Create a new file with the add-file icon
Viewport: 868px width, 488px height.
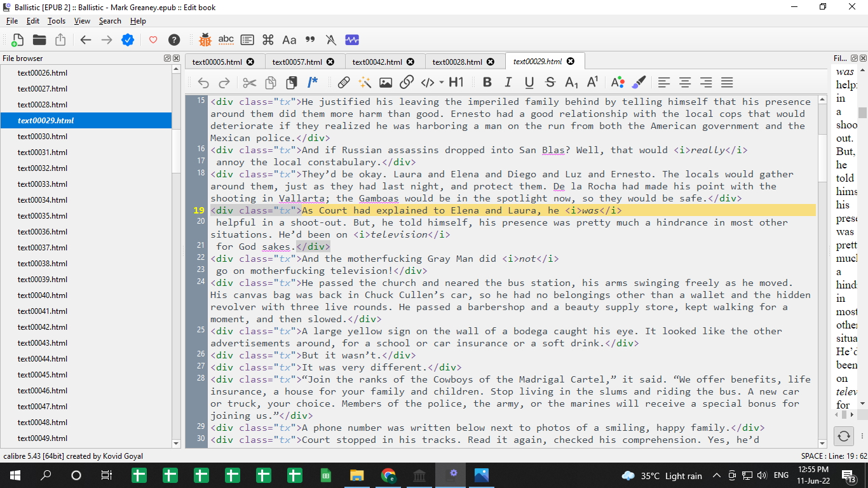(x=17, y=40)
